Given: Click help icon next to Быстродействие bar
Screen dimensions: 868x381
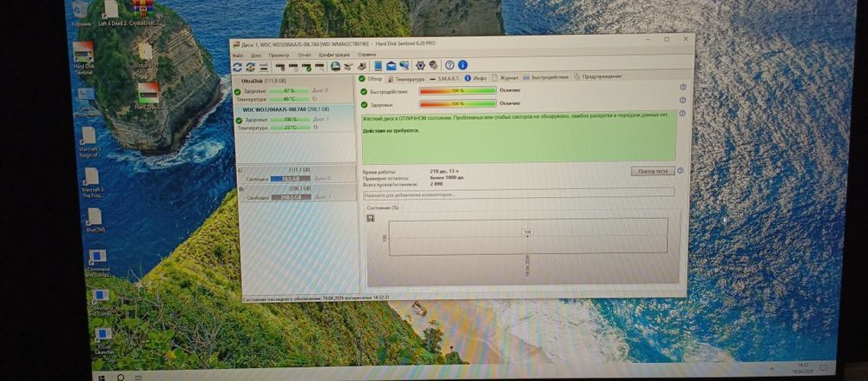Looking at the screenshot, I should (x=682, y=87).
